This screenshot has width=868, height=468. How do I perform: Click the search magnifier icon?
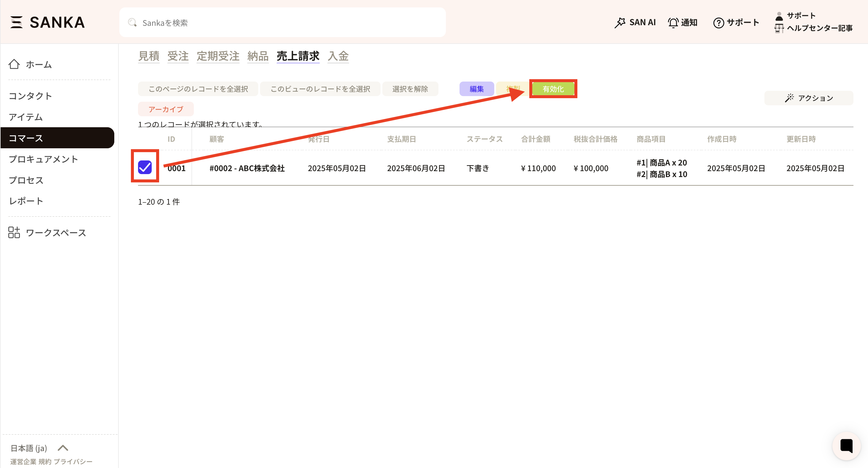pos(132,23)
